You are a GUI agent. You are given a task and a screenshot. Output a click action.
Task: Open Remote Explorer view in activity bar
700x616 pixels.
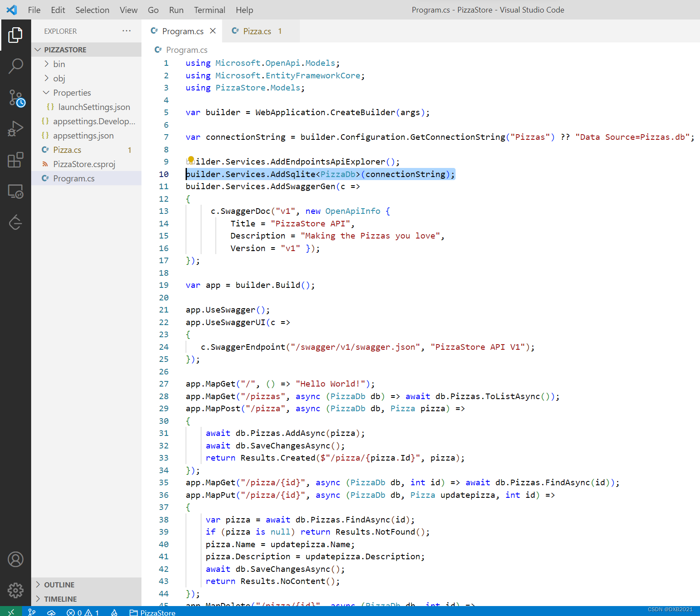(16, 191)
